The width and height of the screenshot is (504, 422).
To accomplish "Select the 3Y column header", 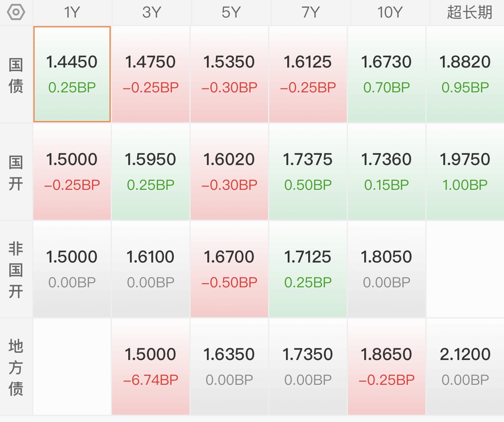I will coord(151,12).
